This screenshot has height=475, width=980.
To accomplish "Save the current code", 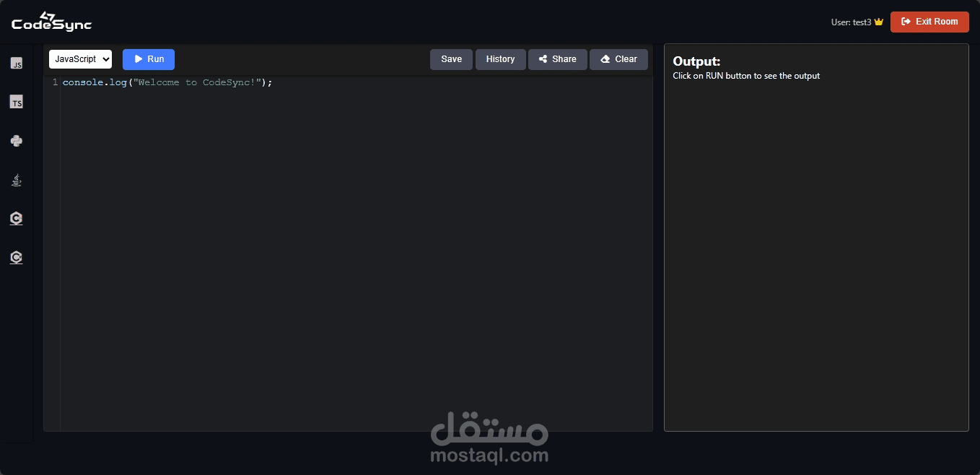I will coord(451,59).
